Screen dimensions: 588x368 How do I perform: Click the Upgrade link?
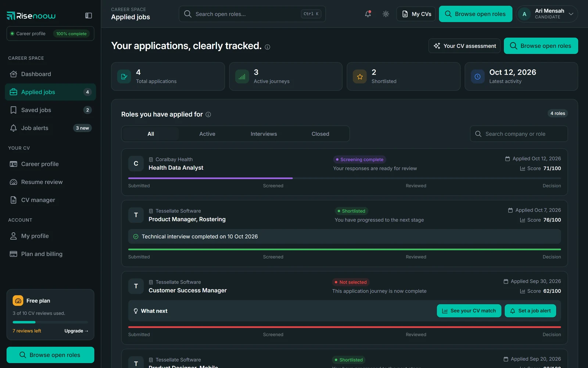[x=76, y=331]
